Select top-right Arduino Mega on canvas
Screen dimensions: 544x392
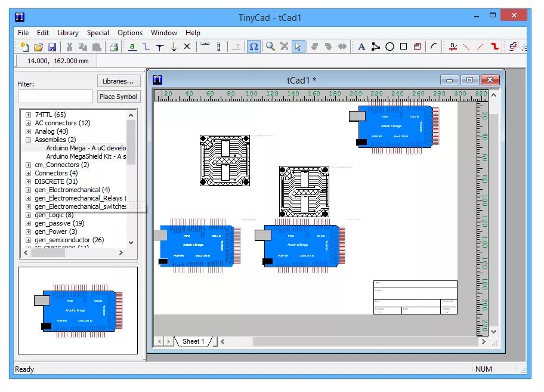coord(395,127)
